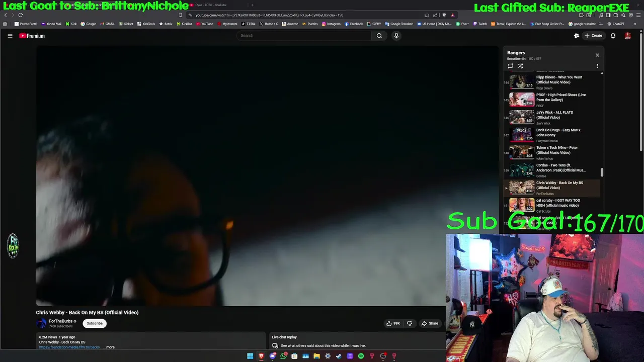Click the main video player area
Viewport: 644px width, 362px height.
(x=267, y=176)
